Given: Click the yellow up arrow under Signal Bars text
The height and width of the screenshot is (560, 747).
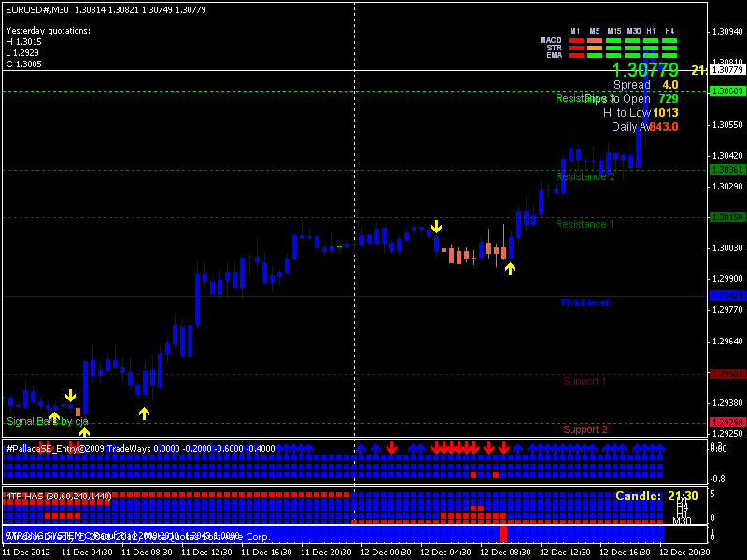Looking at the screenshot, I should pos(54,418).
